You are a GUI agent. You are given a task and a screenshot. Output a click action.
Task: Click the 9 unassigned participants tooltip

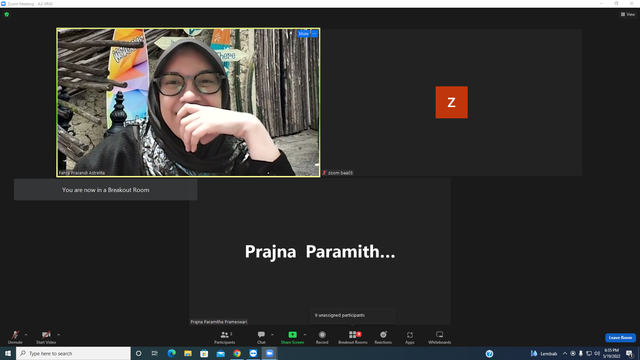(x=353, y=316)
